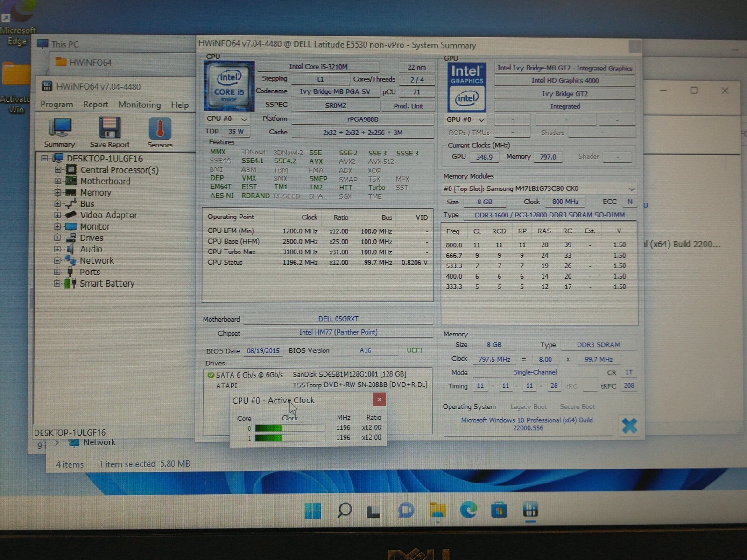Open the Program menu
The width and height of the screenshot is (747, 560).
tap(56, 104)
